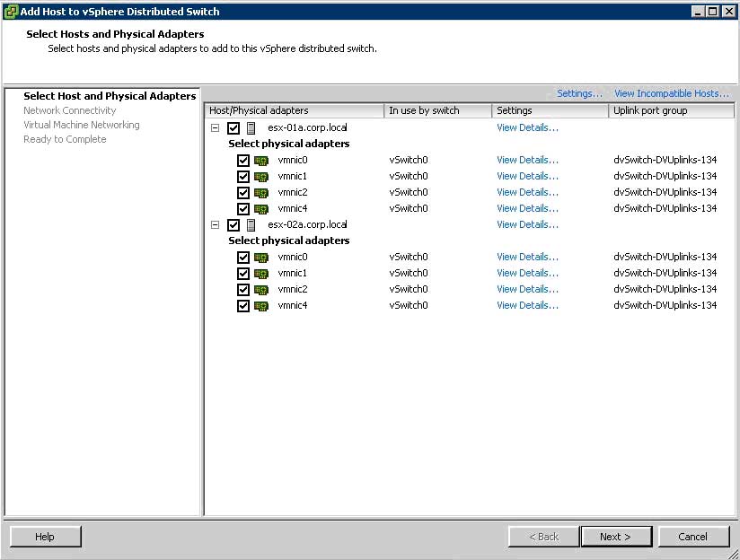
Task: View Details for vmnic4 on esx-02a
Action: [527, 305]
